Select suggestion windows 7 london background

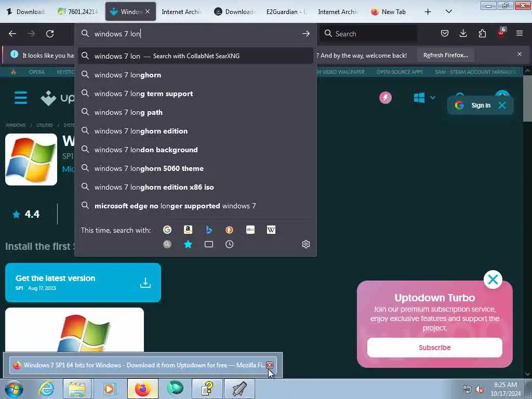pos(195,149)
